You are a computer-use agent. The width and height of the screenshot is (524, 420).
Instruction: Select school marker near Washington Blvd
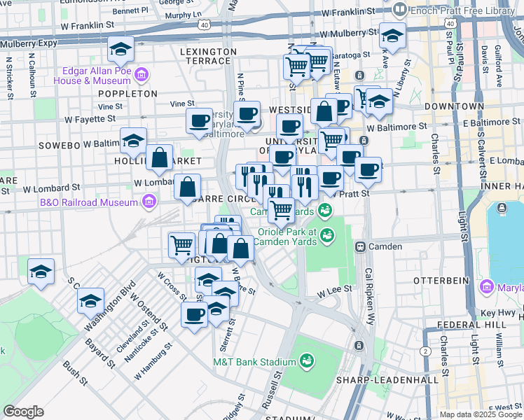(x=90, y=302)
